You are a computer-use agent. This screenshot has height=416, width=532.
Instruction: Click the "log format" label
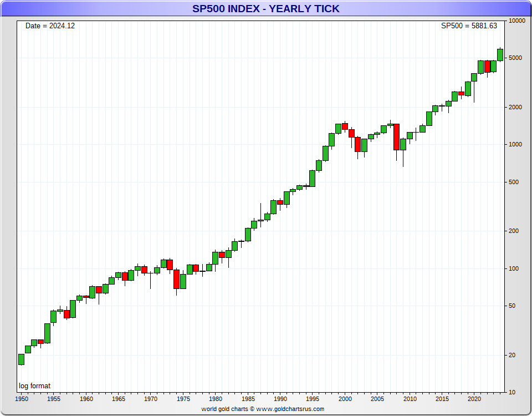(x=34, y=386)
